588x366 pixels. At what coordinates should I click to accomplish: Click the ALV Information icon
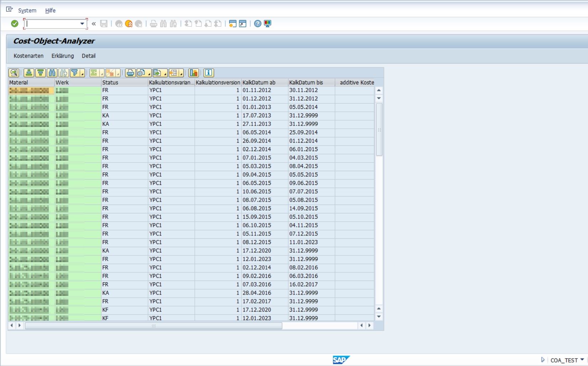click(x=209, y=73)
